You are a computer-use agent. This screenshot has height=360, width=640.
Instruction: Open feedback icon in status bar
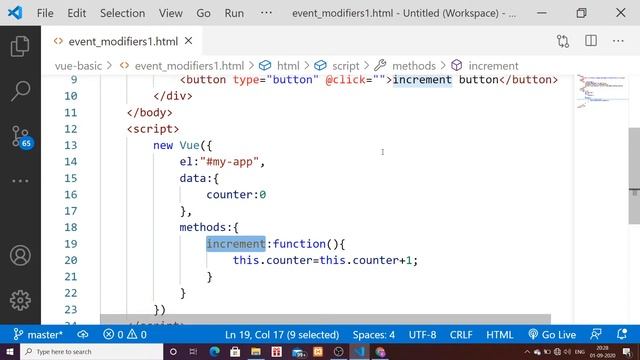596,335
